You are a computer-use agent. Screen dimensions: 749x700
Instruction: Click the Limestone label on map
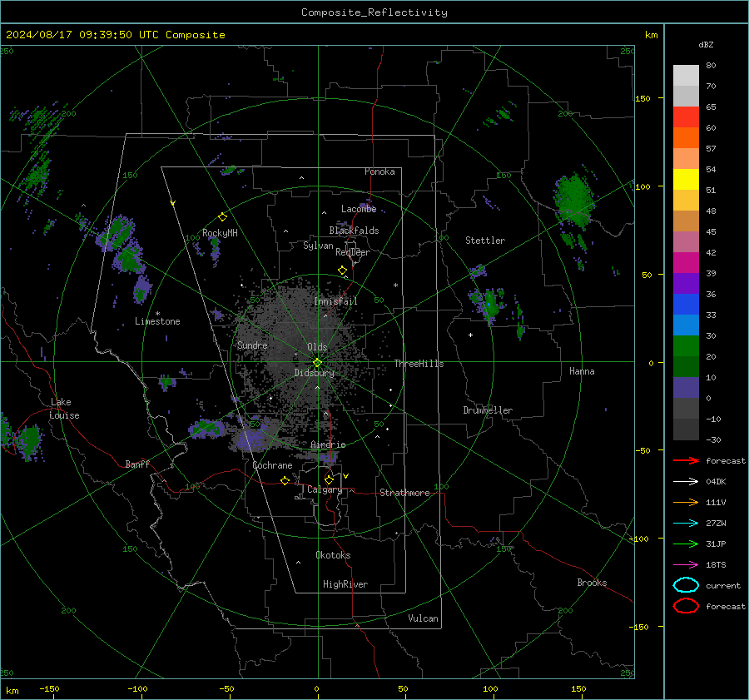pos(157,321)
